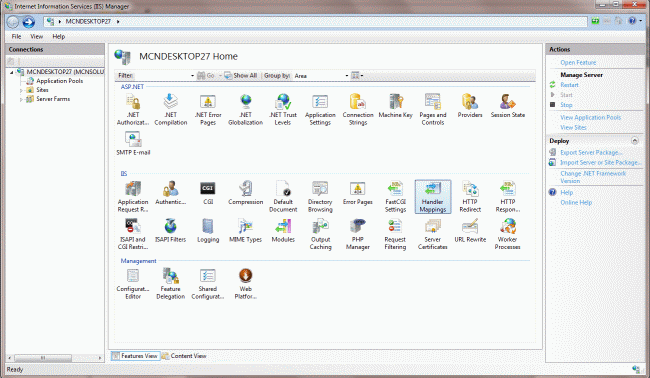650x378 pixels.
Task: Open HTTP Response Headers feature
Action: coord(508,196)
